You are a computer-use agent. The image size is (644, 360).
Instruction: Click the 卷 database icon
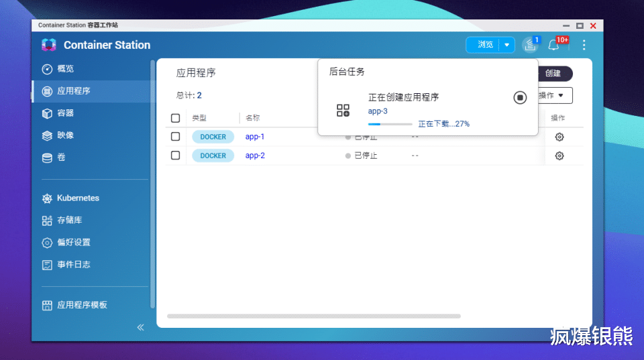click(x=47, y=158)
